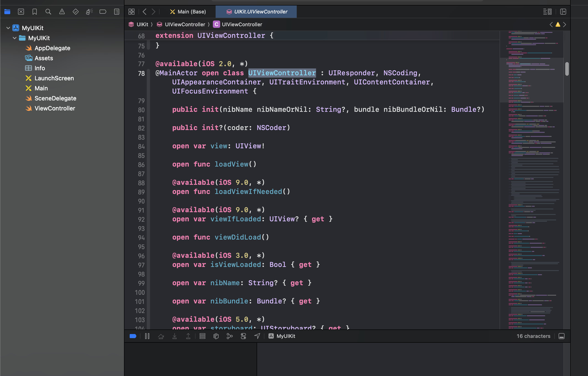Click the Simulate Location arrow icon

point(257,336)
